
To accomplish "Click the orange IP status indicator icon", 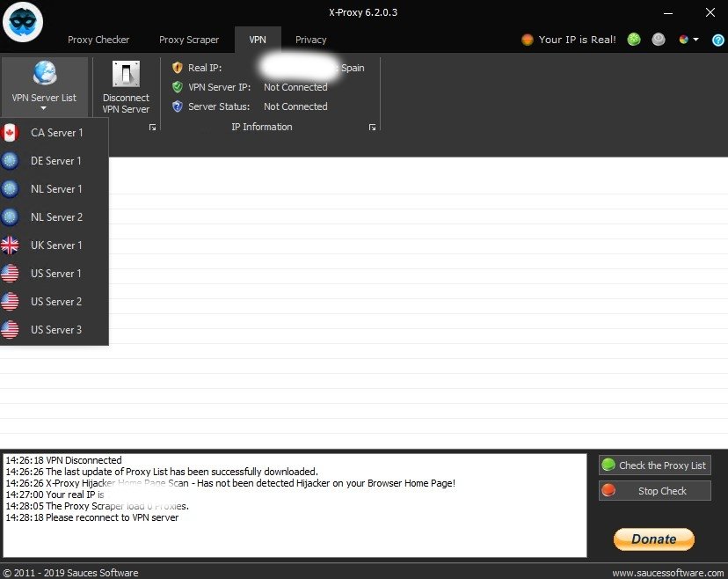I will [x=528, y=40].
